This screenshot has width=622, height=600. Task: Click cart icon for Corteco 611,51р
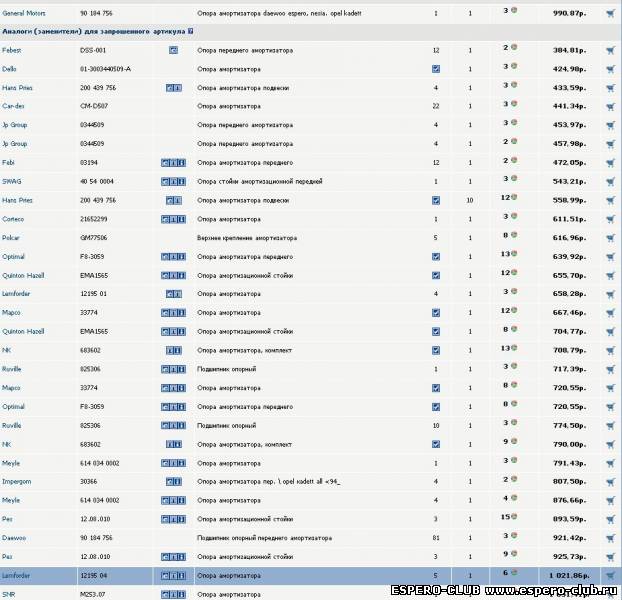(x=610, y=219)
